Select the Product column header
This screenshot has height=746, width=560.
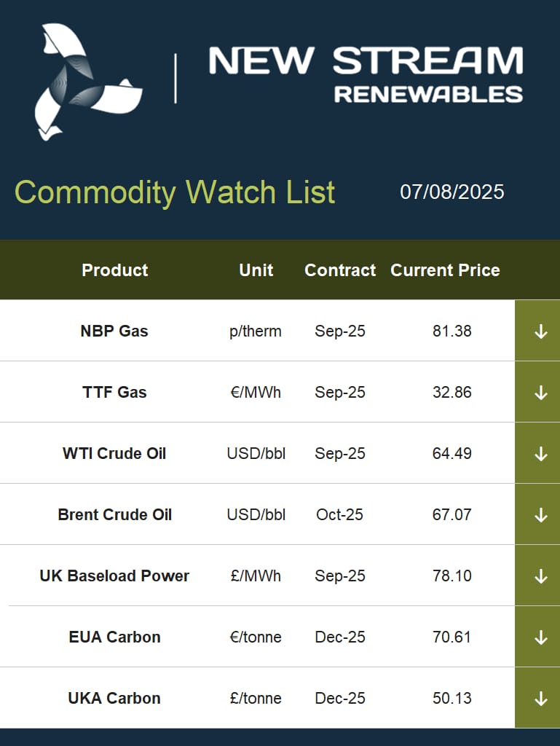click(x=114, y=270)
